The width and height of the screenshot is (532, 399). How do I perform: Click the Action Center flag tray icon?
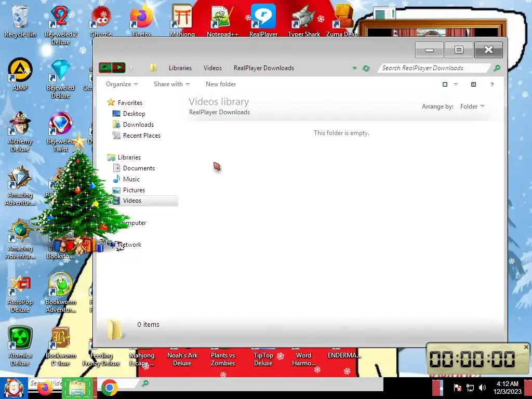point(457,388)
